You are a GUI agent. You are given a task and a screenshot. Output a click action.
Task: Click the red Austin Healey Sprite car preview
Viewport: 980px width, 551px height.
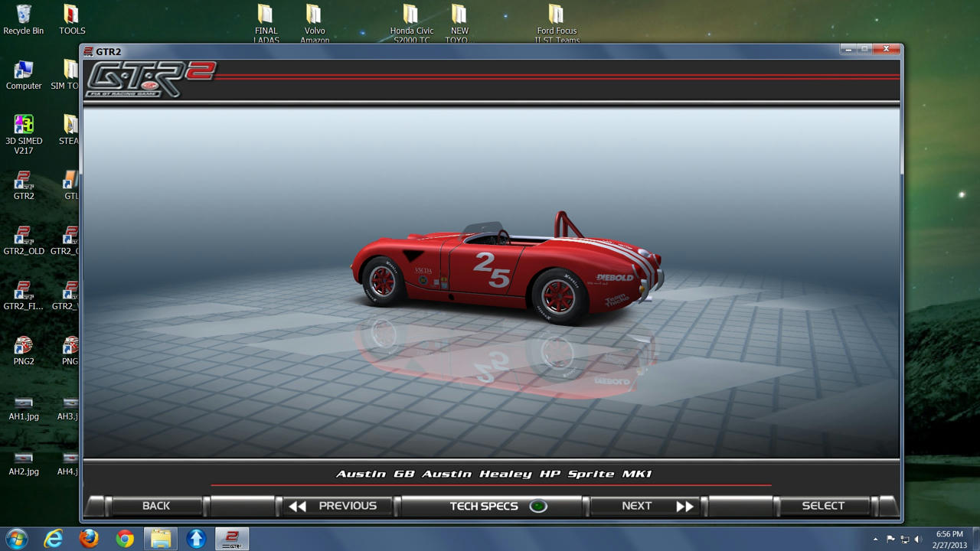pos(508,268)
